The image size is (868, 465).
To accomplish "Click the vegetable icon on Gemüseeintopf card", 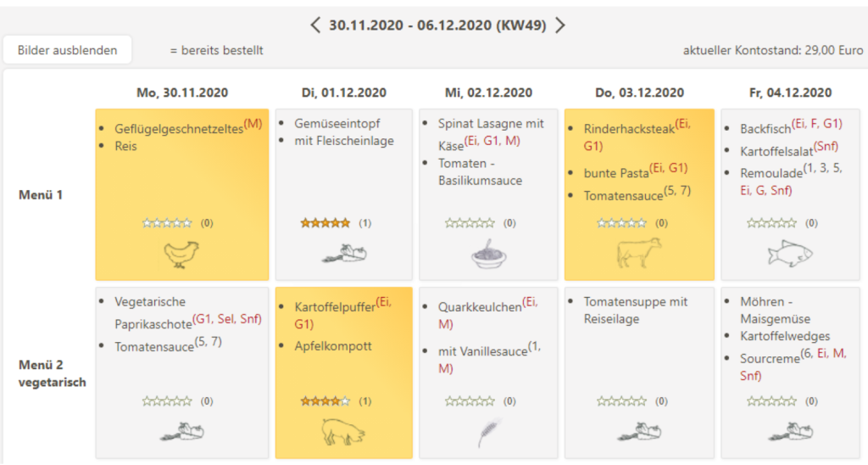I will (343, 253).
